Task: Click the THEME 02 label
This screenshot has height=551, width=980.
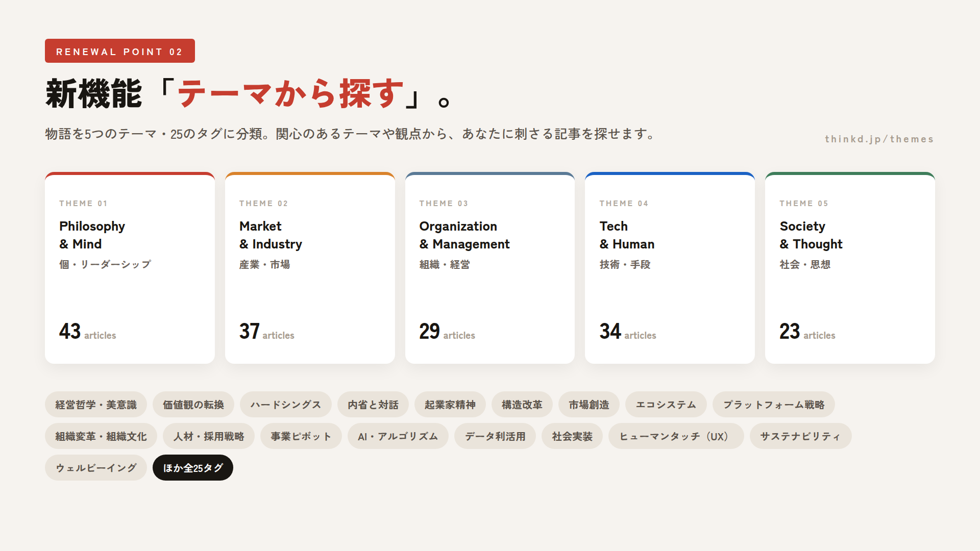Action: (x=264, y=204)
